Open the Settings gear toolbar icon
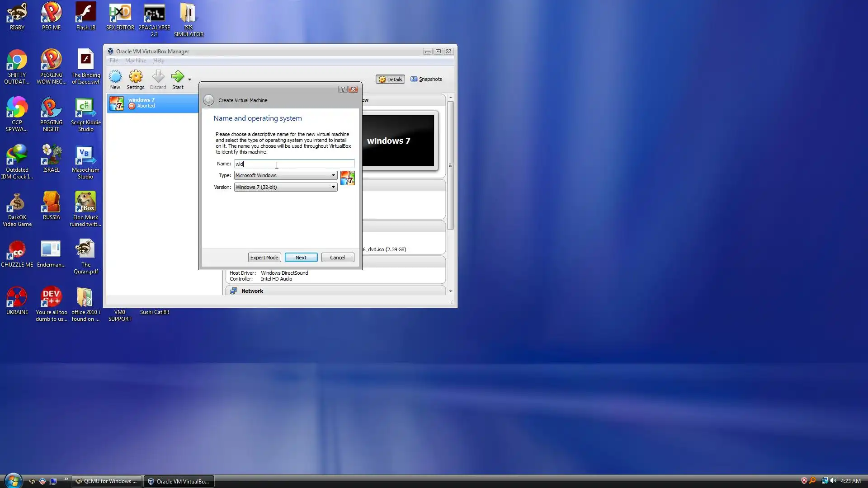868x488 pixels. point(136,77)
